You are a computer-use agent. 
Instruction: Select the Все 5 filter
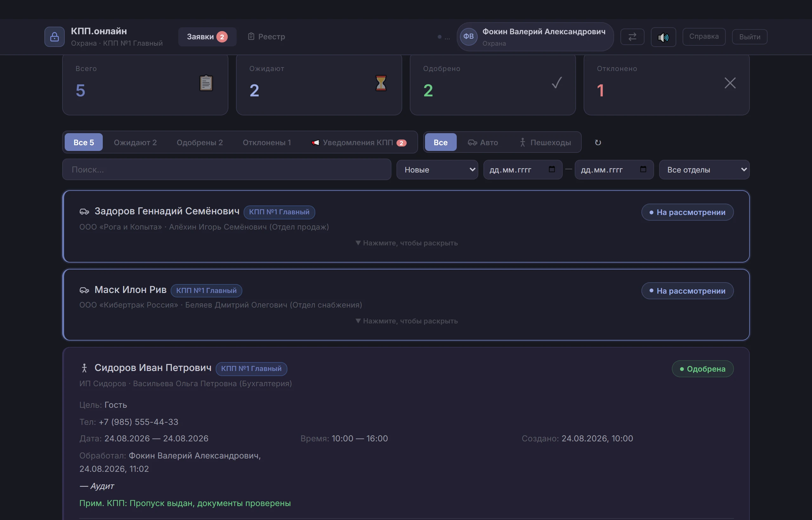click(84, 142)
